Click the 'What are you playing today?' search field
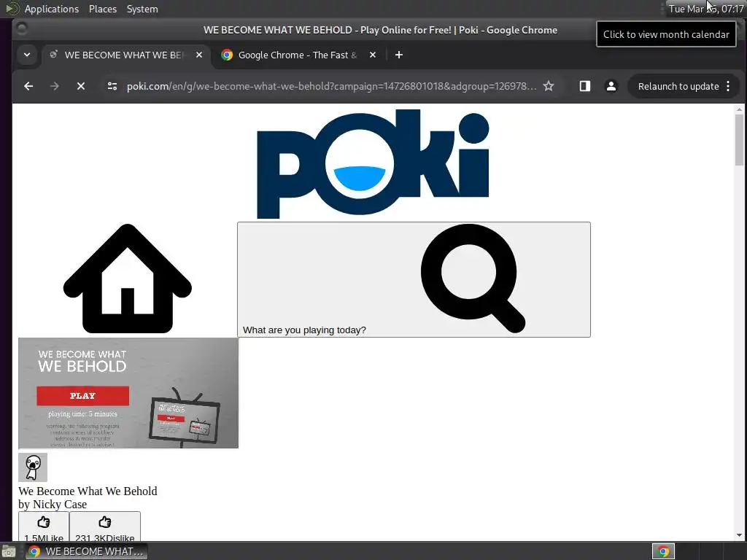Viewport: 747px width, 560px height. coord(414,279)
